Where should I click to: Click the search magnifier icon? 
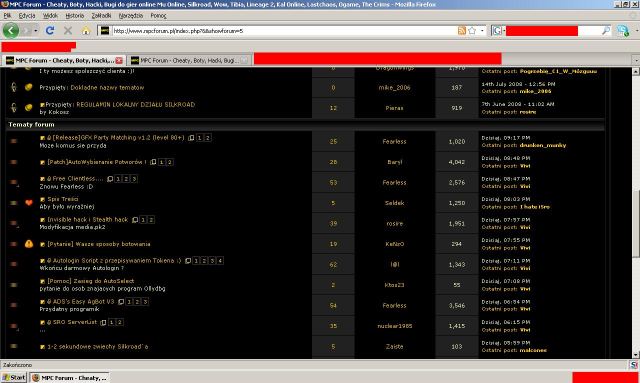(x=606, y=31)
